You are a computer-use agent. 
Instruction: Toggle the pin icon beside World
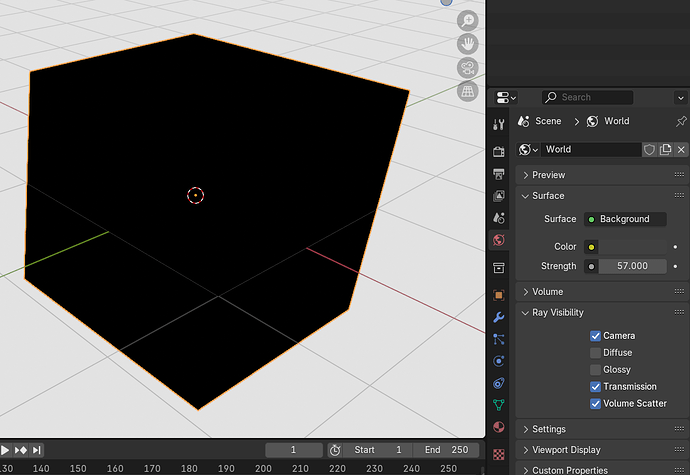pos(681,121)
